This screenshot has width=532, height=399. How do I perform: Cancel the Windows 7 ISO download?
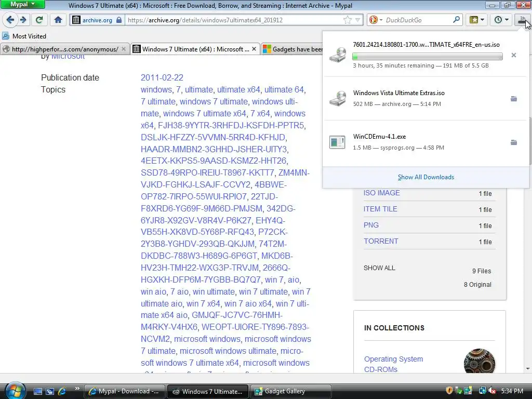[x=514, y=55]
